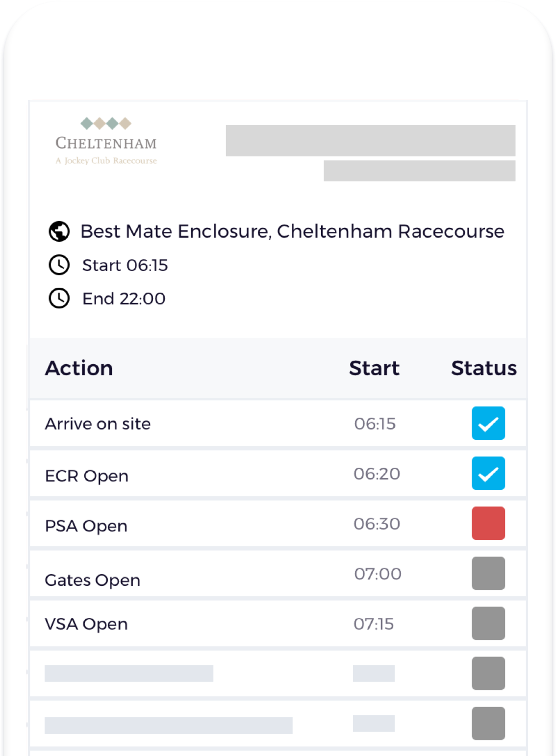Open the Status column header
556x756 pixels.
[484, 368]
